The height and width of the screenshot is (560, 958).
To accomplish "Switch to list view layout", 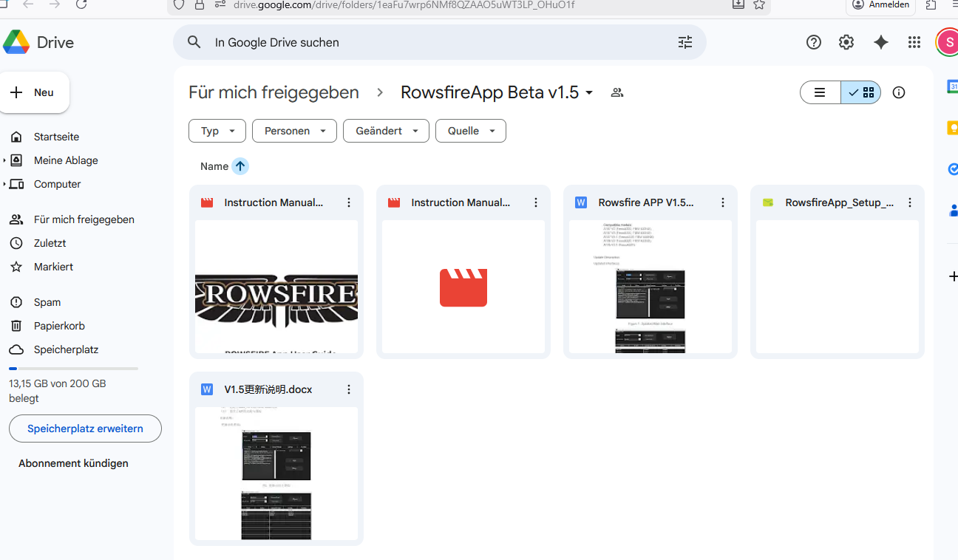I will [821, 92].
